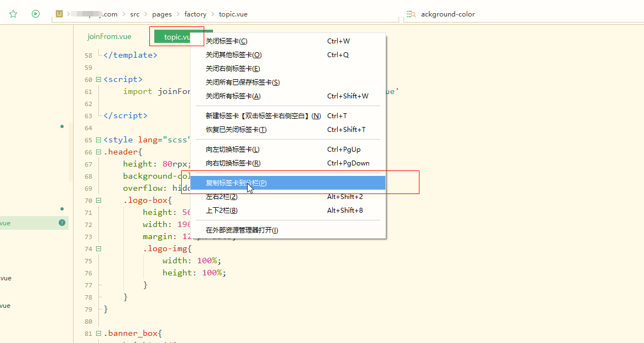Viewport: 644px width, 343px height.
Task: Click 'height: 80rpx;' code line
Action: [158, 164]
